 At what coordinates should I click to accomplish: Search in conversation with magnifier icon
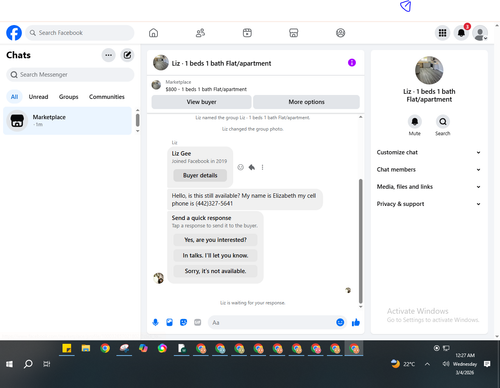[443, 122]
